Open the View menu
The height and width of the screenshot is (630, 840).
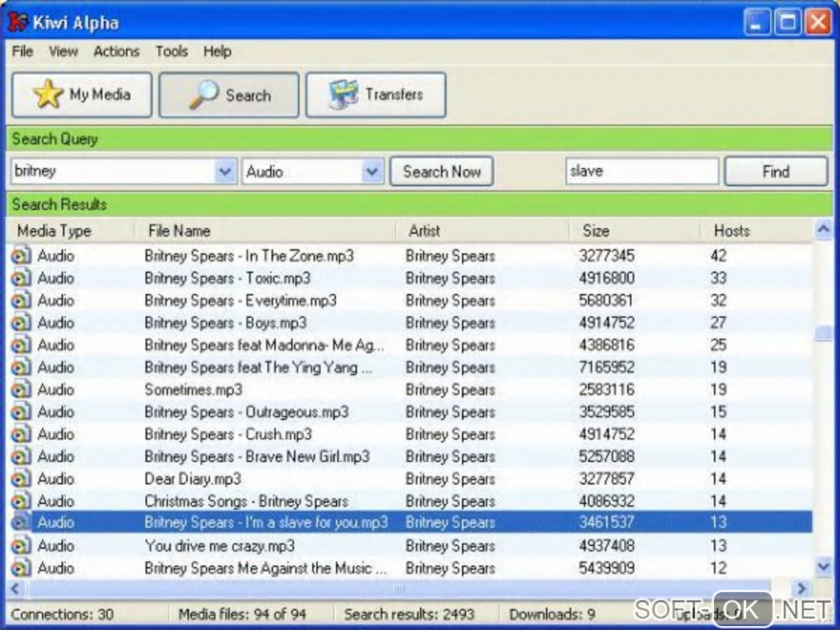[63, 51]
